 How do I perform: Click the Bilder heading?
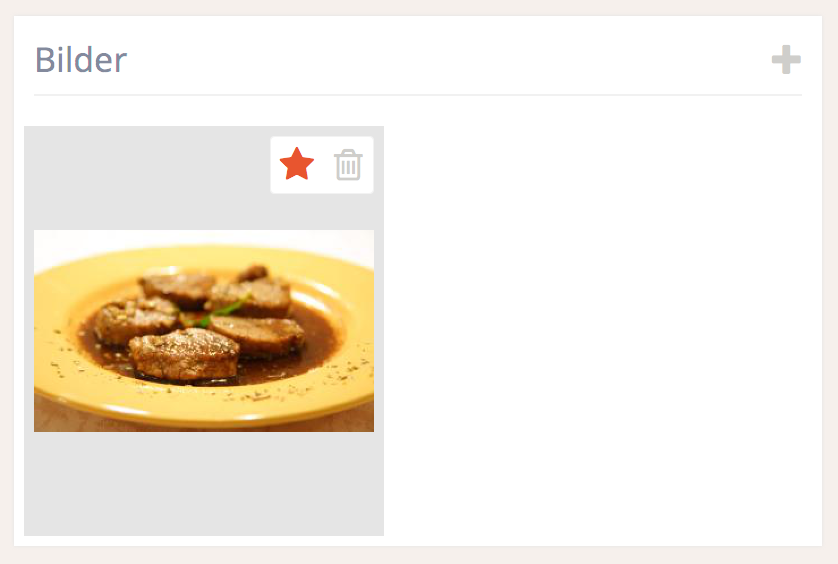[81, 59]
